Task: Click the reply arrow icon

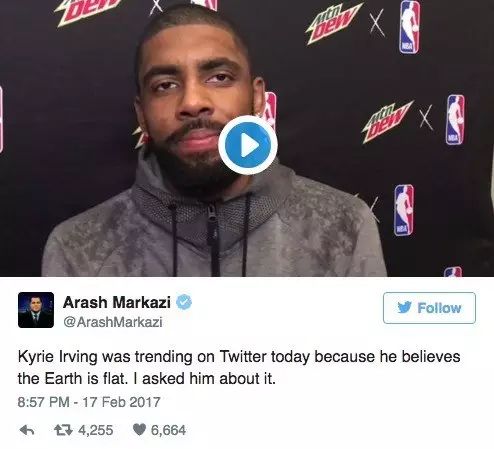Action: click(27, 430)
